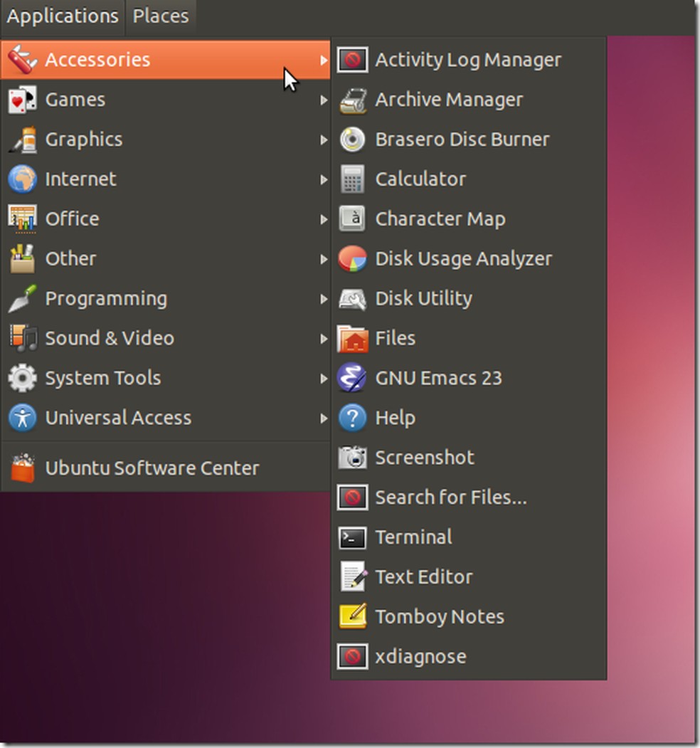Launch the Disk Usage Analyzer
This screenshot has width=700, height=748.
point(462,258)
